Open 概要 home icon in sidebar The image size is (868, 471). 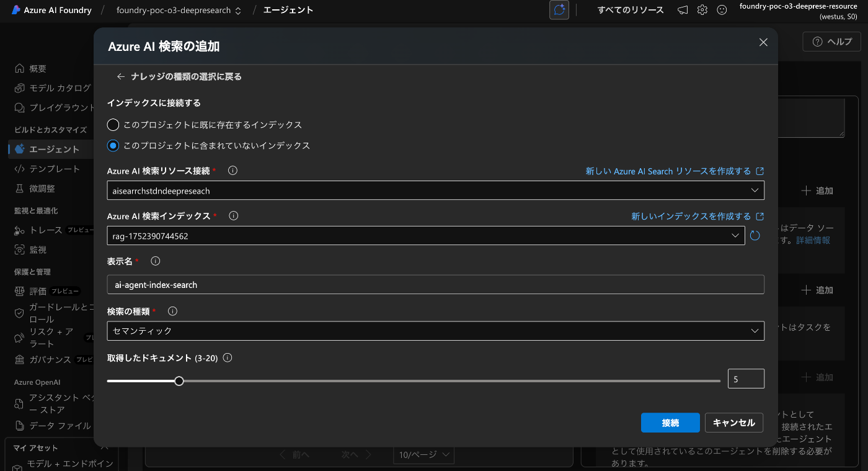click(x=20, y=68)
